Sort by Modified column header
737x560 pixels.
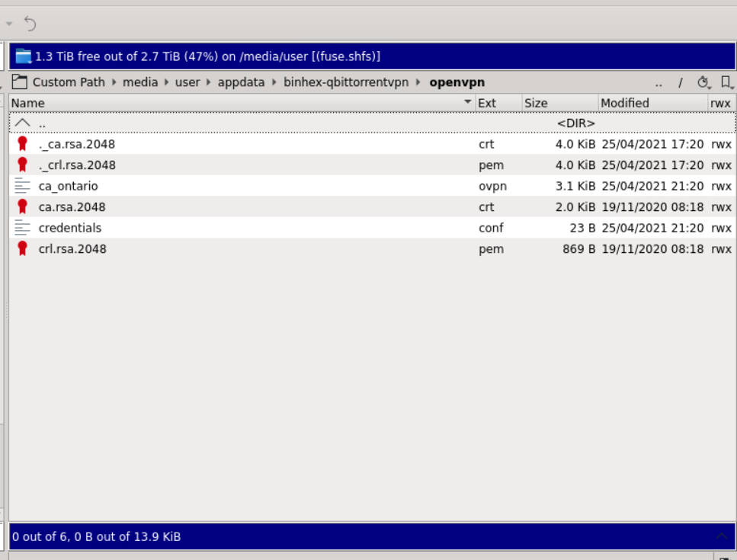click(653, 103)
